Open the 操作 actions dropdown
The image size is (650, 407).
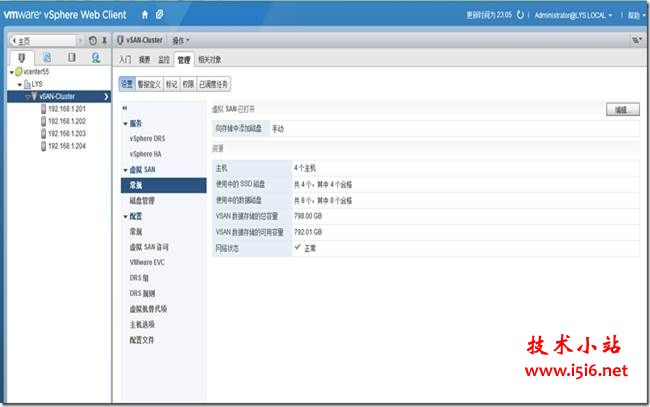[181, 40]
